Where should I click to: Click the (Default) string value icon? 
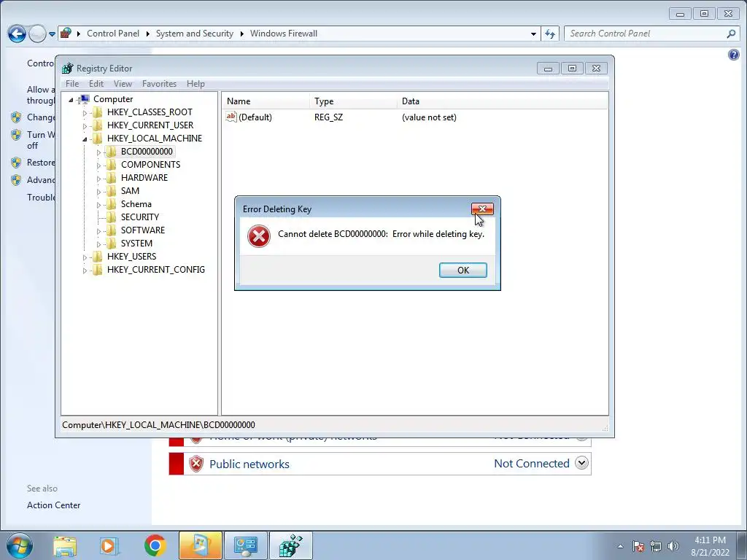231,117
